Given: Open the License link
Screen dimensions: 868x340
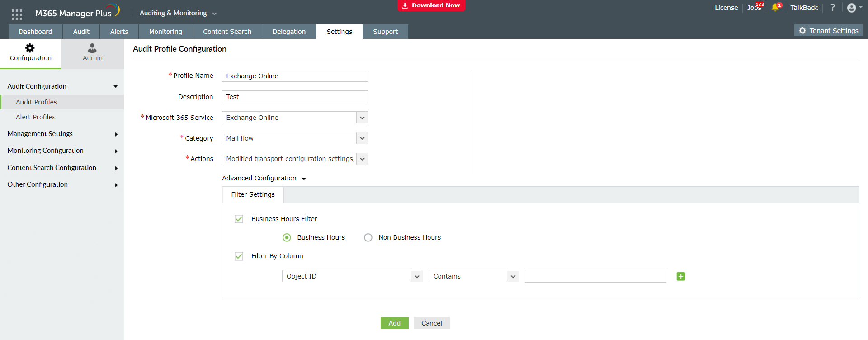Looking at the screenshot, I should (726, 8).
